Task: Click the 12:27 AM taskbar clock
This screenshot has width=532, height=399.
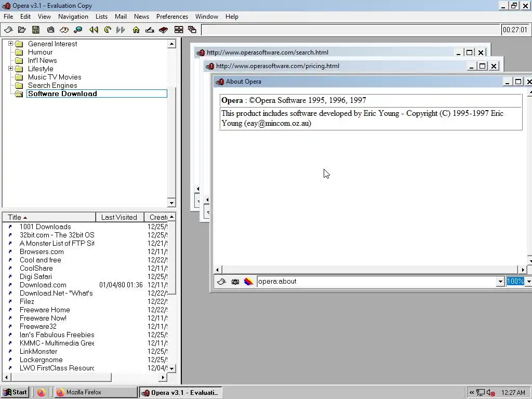Action: (x=513, y=393)
